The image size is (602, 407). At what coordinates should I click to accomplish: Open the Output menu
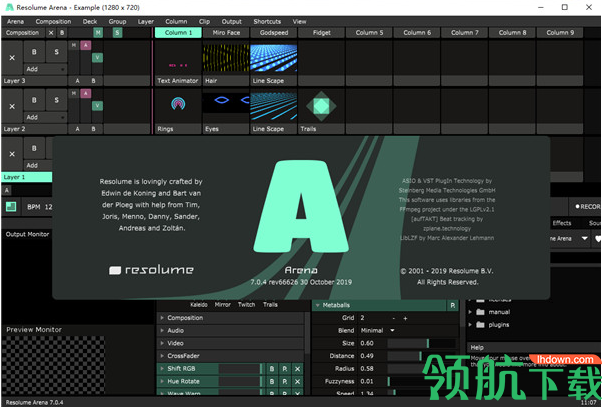click(232, 22)
